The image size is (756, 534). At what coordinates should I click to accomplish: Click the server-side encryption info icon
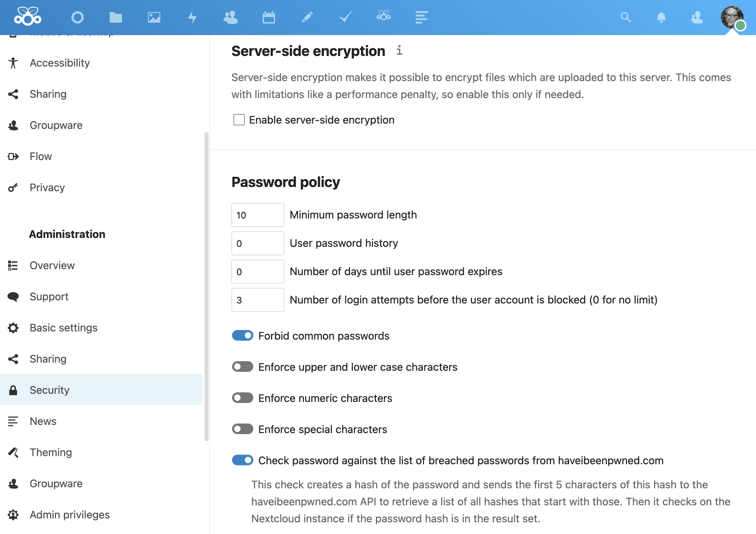coord(399,51)
